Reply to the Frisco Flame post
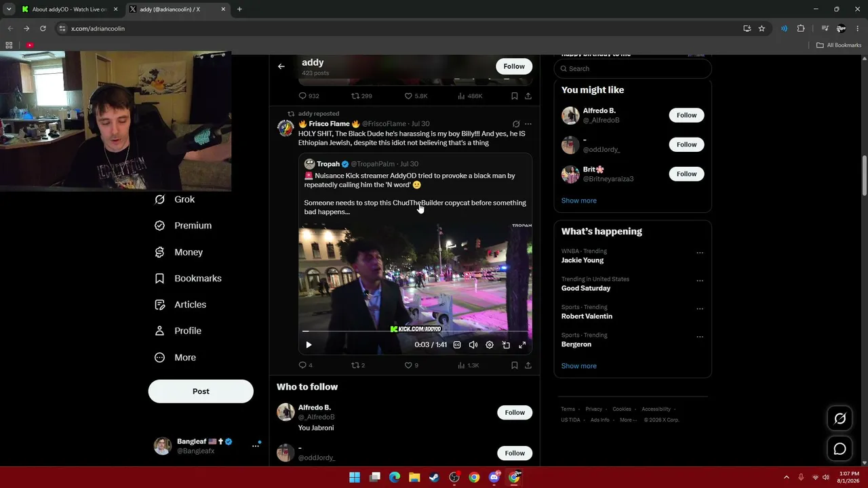Image resolution: width=868 pixels, height=488 pixels. (306, 365)
